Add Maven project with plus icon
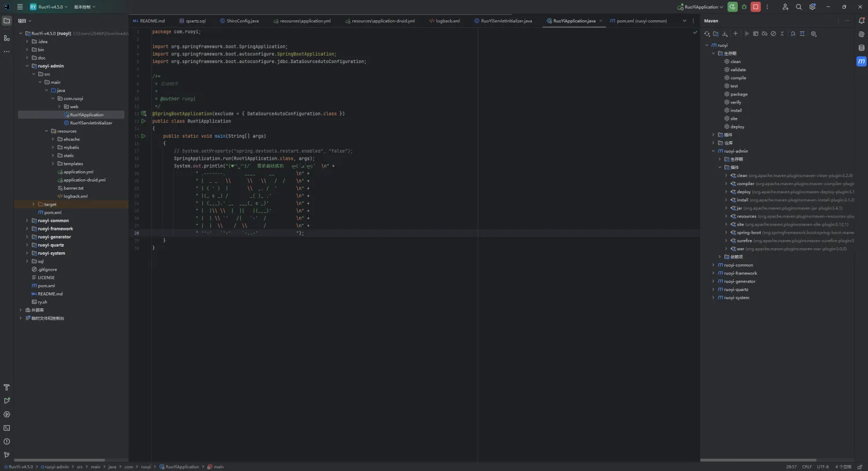 coord(735,34)
